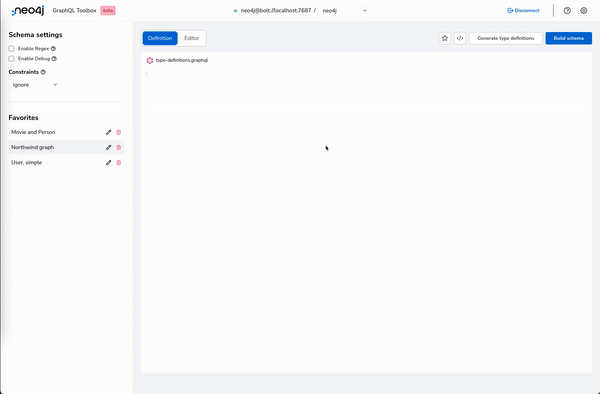Click the Favorites heading

pos(23,118)
